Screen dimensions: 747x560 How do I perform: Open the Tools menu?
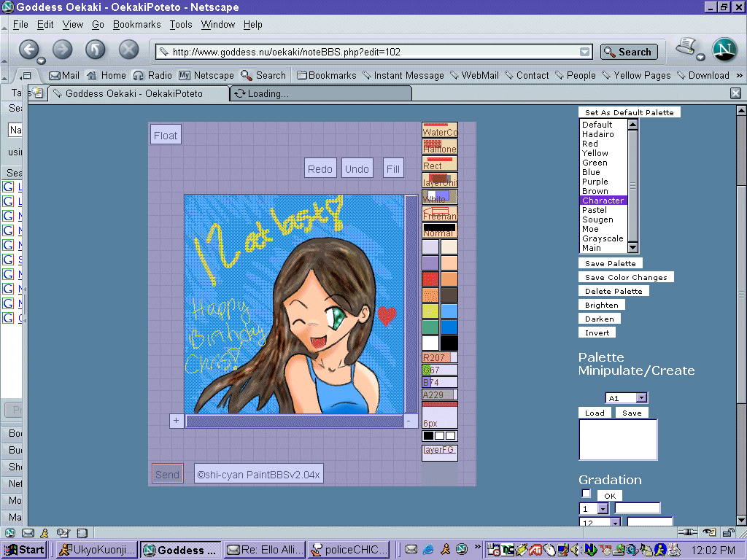181,24
